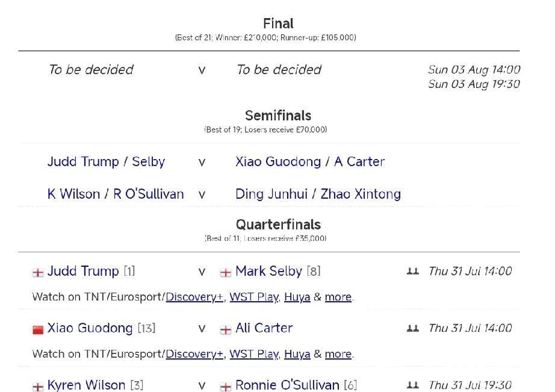Click England flag beside Kyren Wilson quarterfinal
The width and height of the screenshot is (555, 392).
tap(38, 387)
